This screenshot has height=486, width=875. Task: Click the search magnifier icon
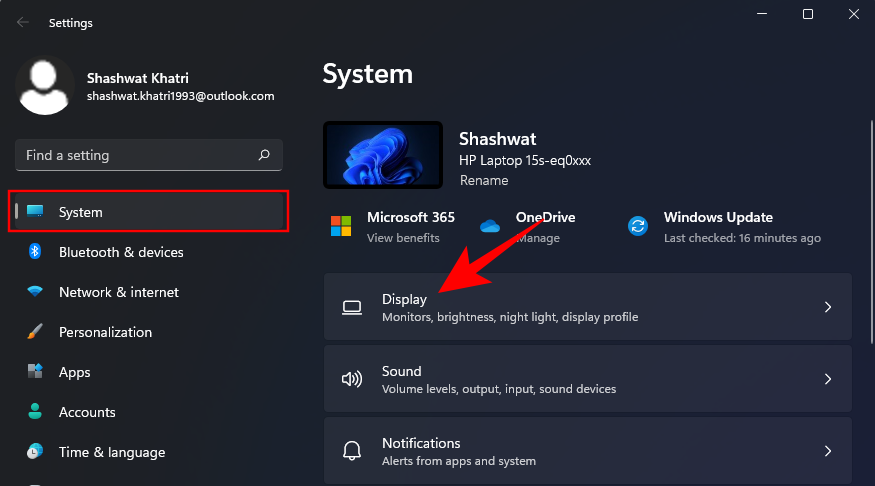point(264,155)
